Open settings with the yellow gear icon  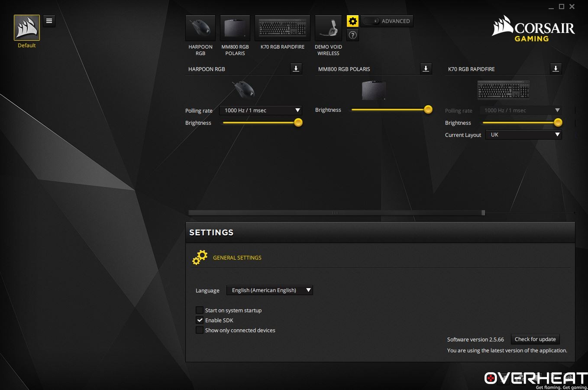tap(352, 21)
